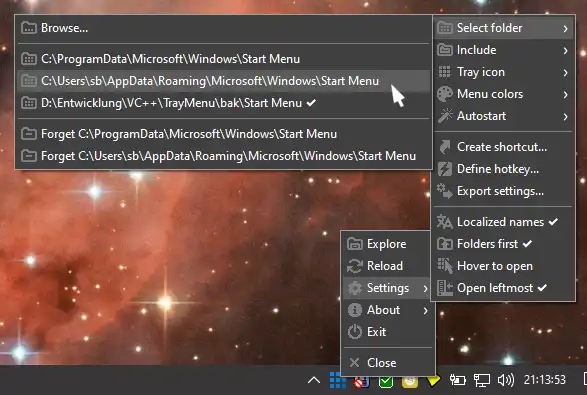Open Tray icon menu entry label
The height and width of the screenshot is (395, 587).
pos(481,72)
